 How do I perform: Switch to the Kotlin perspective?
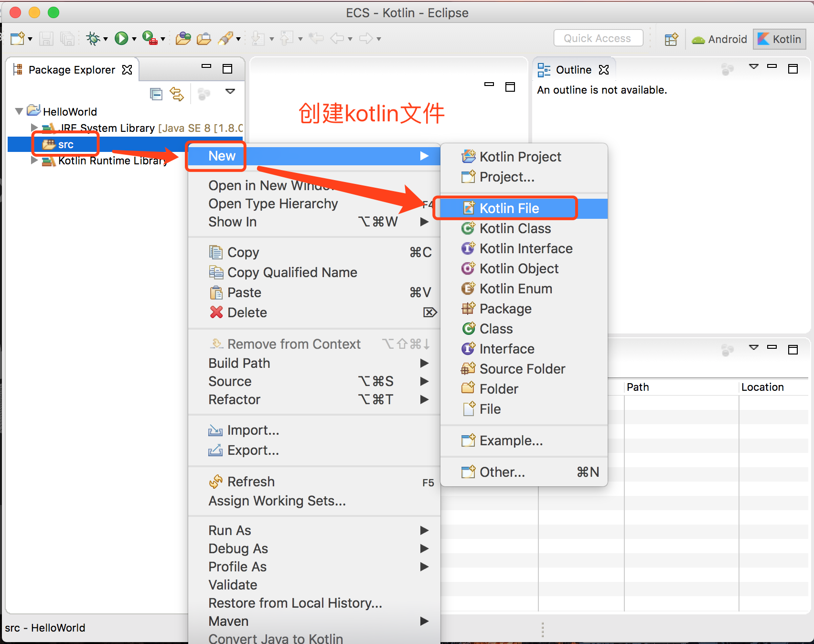click(780, 39)
